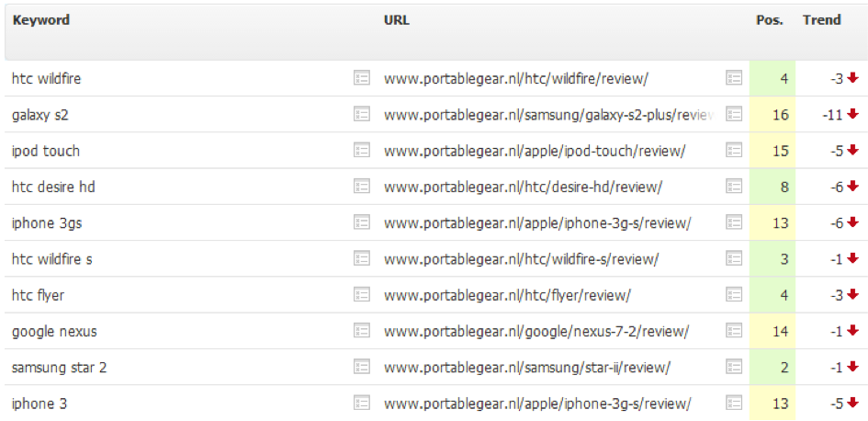Click details icon beside galaxy s2 keyword

(x=362, y=114)
